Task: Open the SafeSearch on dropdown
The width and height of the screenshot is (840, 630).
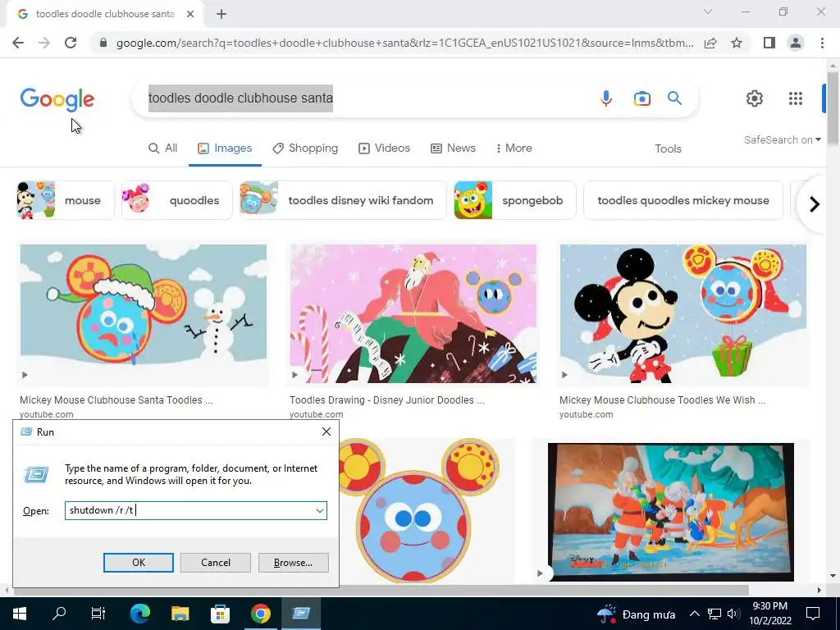Action: (x=782, y=139)
